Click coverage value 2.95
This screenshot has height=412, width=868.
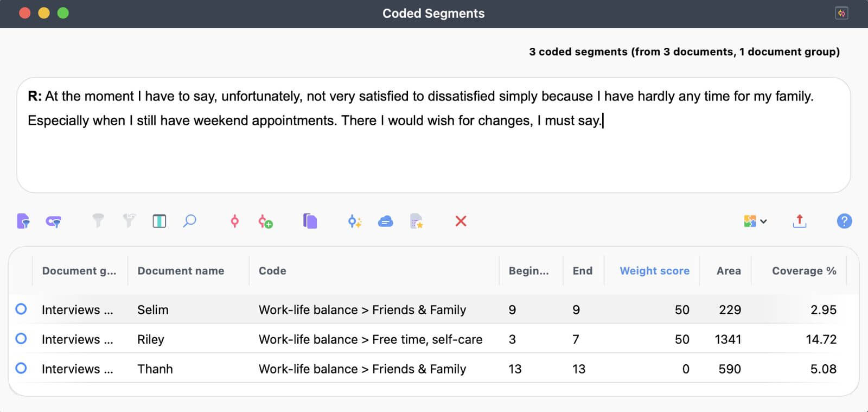point(824,310)
